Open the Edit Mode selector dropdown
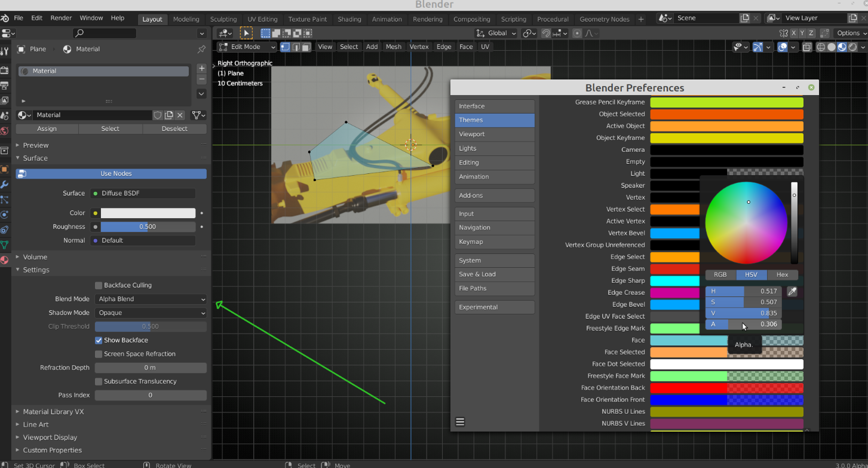 pyautogui.click(x=247, y=47)
